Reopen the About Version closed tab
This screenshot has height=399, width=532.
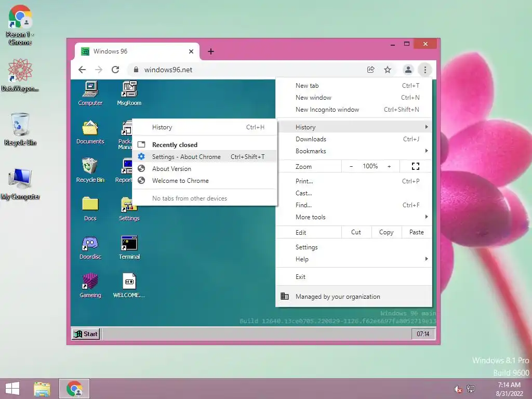pos(205,169)
